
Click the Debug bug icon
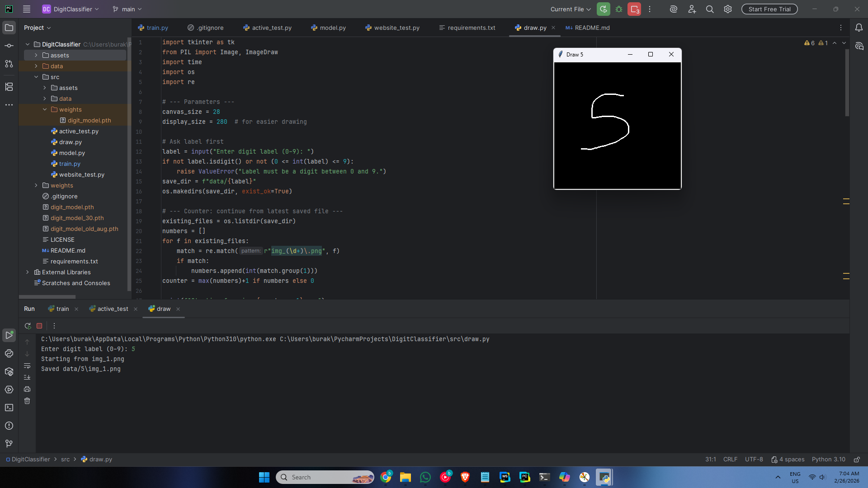pos(619,9)
